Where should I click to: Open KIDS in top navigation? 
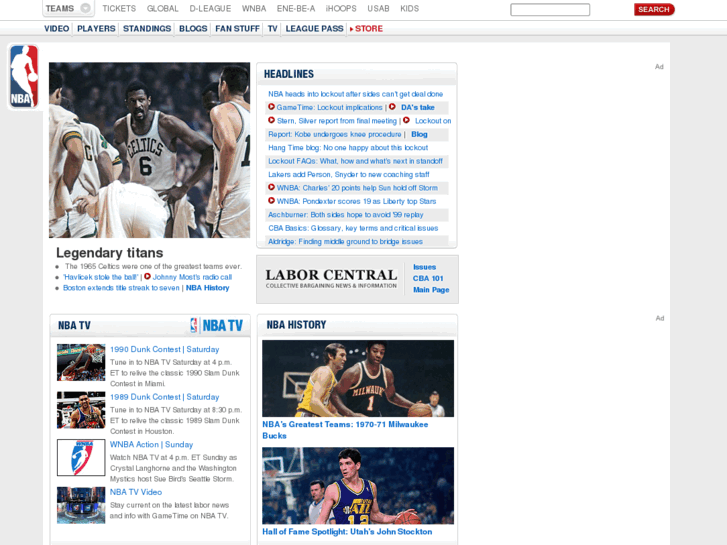409,8
